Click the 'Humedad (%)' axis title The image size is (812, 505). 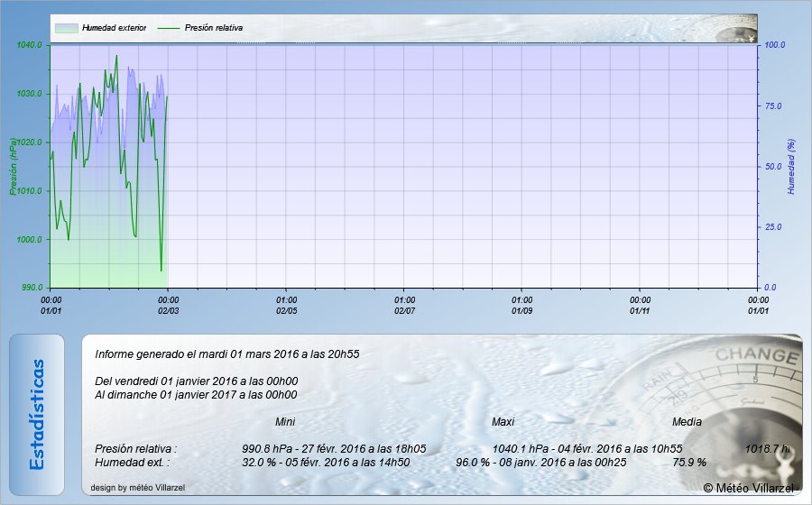[790, 167]
